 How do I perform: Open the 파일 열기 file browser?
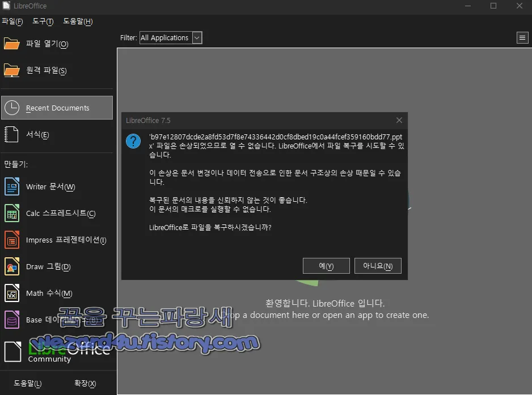tap(47, 44)
